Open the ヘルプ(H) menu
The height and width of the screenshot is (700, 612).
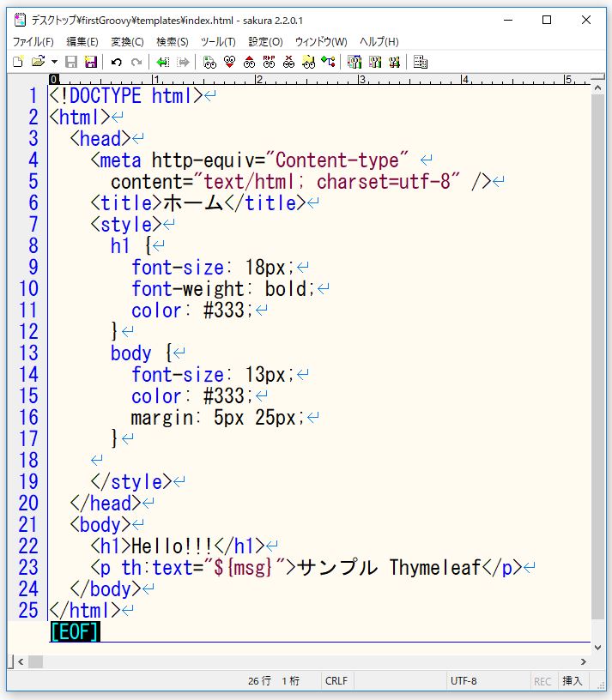379,41
